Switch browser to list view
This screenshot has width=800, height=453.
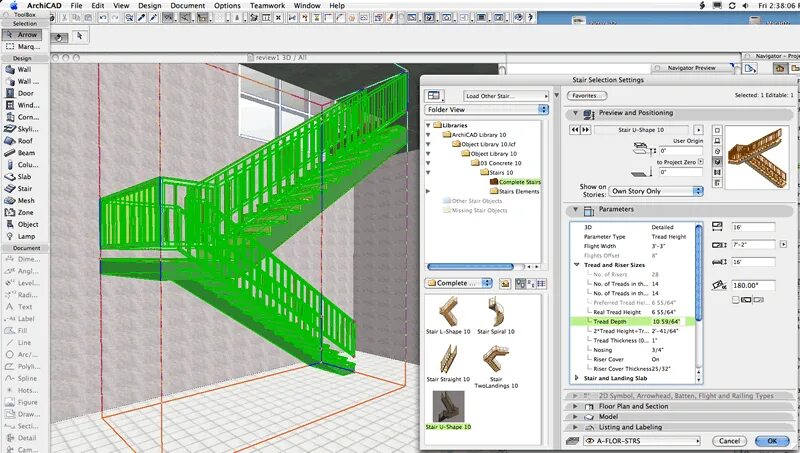pyautogui.click(x=541, y=284)
